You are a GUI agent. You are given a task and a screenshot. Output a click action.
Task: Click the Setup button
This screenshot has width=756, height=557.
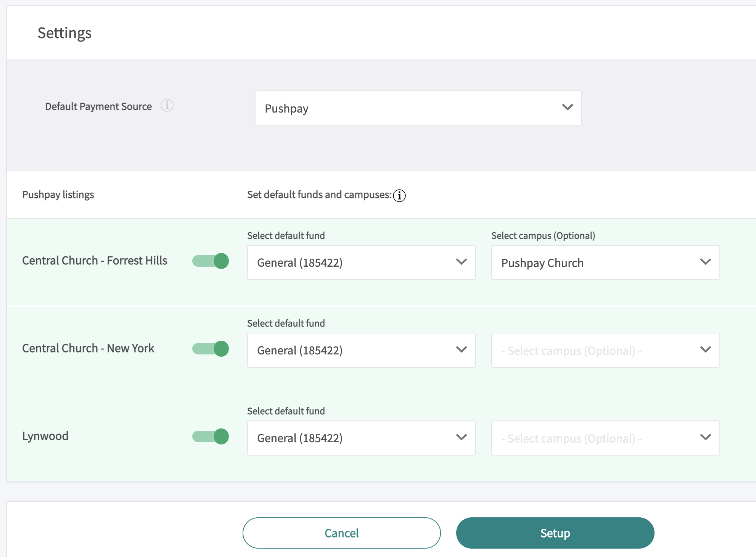pyautogui.click(x=555, y=533)
